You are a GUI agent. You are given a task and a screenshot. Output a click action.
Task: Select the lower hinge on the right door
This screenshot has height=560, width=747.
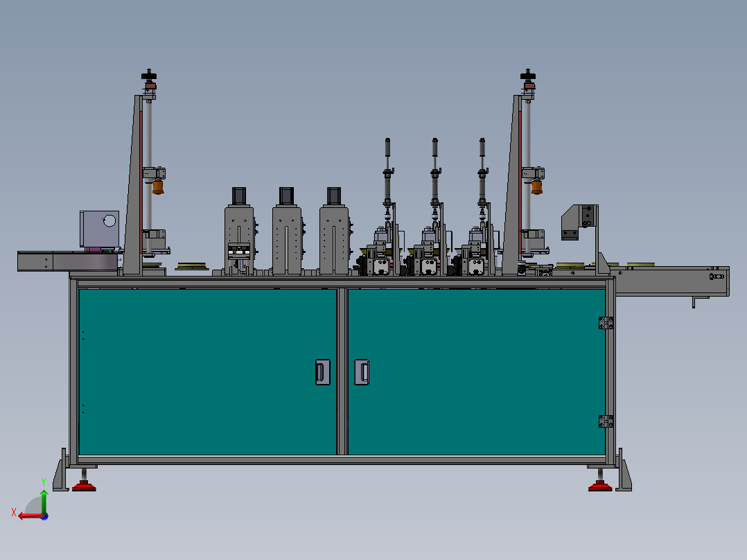coord(606,421)
